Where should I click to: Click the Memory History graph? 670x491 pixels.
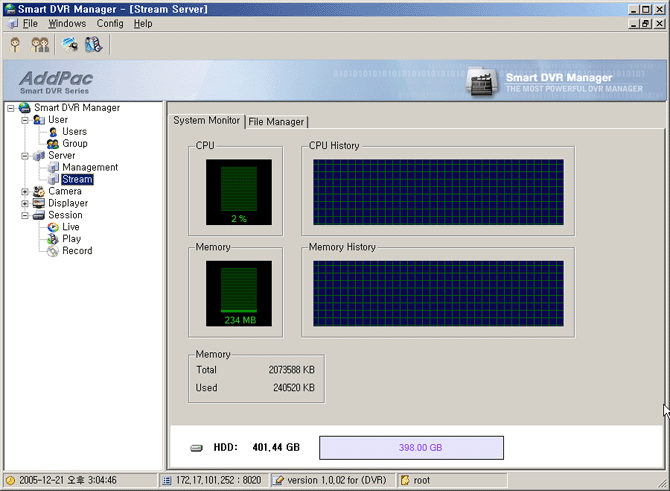pos(438,294)
